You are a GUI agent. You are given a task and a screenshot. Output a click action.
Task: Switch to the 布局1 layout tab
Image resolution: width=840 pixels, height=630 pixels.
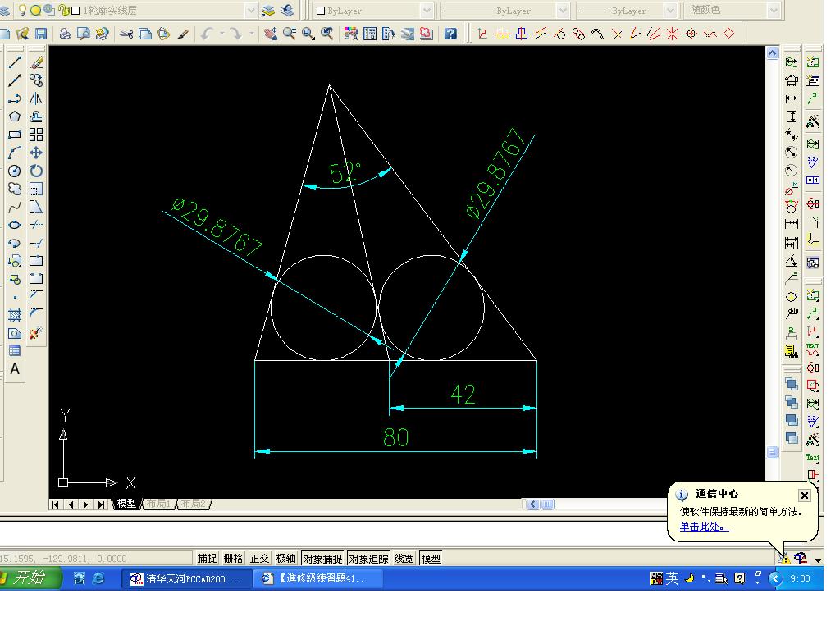pos(158,504)
